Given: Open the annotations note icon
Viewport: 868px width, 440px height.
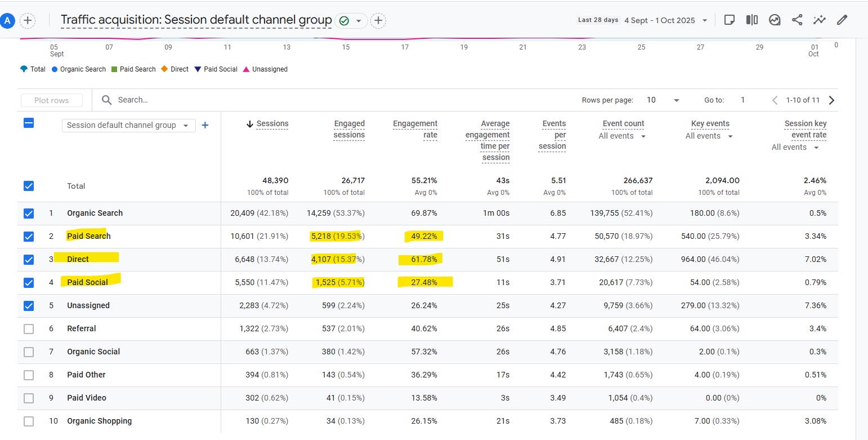Looking at the screenshot, I should [x=729, y=20].
